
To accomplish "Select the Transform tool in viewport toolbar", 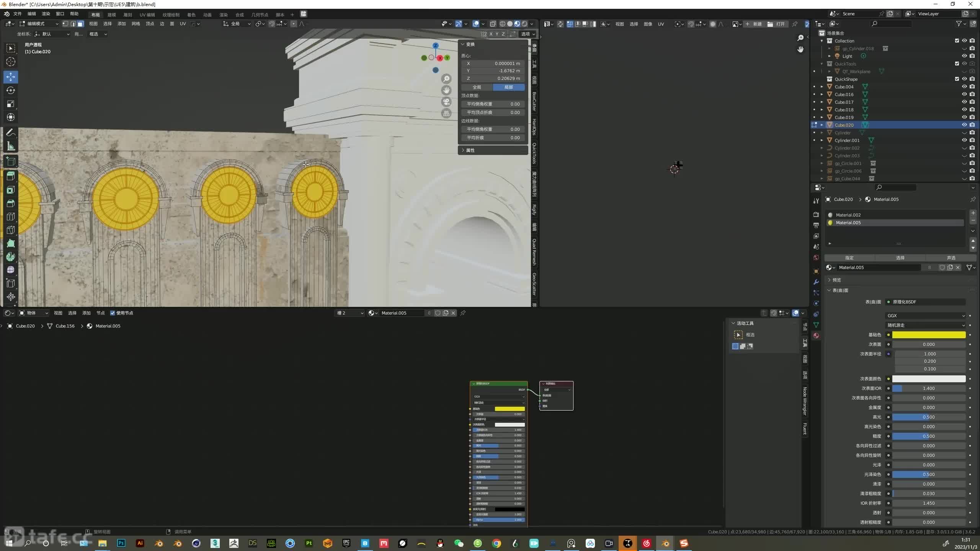I will pos(11,117).
